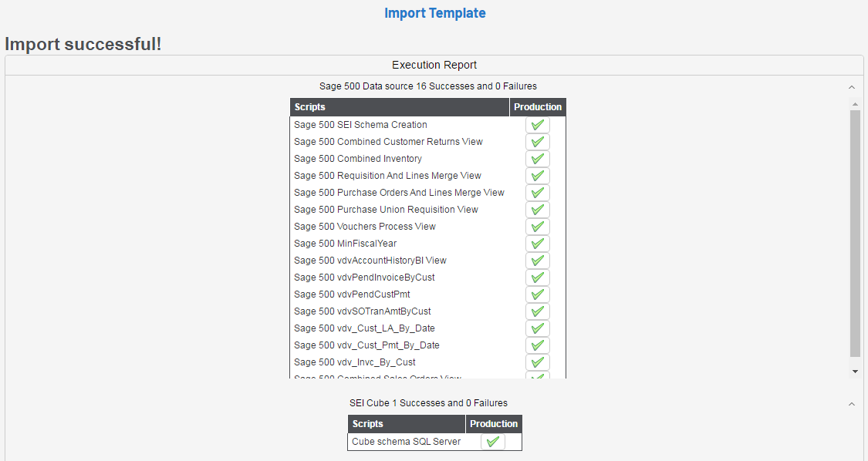Click checkmark for Purchase Orders And Lines Merge View
Screen dimensions: 868x461
pyautogui.click(x=538, y=193)
